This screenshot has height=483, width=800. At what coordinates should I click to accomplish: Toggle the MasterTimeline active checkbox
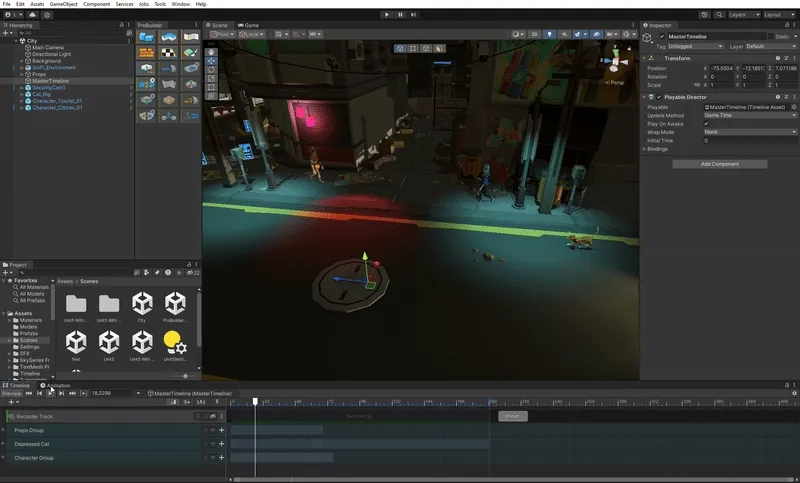click(x=661, y=36)
